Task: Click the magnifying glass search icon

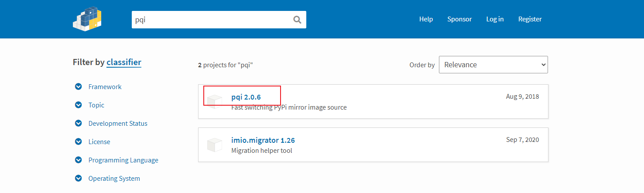Action: (297, 20)
